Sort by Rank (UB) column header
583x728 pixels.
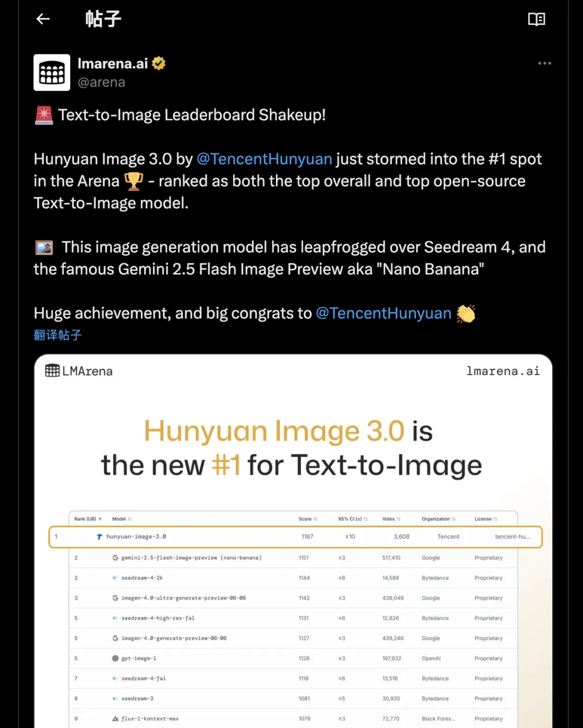click(x=88, y=519)
